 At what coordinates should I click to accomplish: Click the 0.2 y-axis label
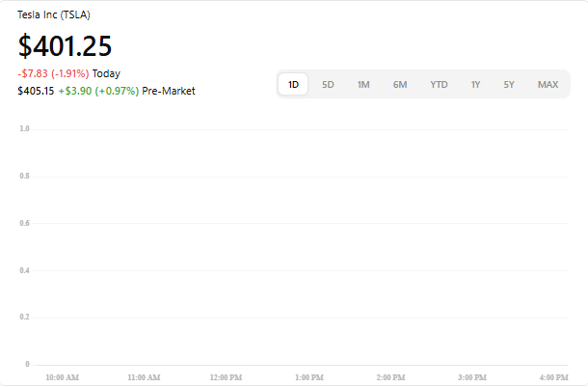[x=24, y=318]
